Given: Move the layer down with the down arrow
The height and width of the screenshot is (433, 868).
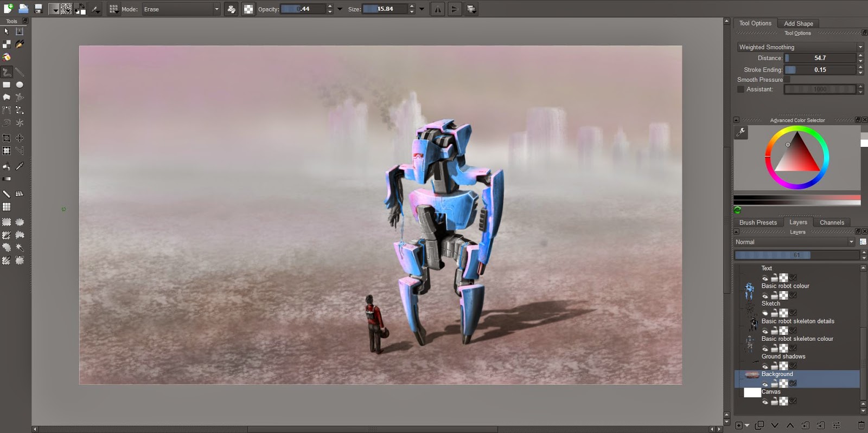Looking at the screenshot, I should pos(775,425).
